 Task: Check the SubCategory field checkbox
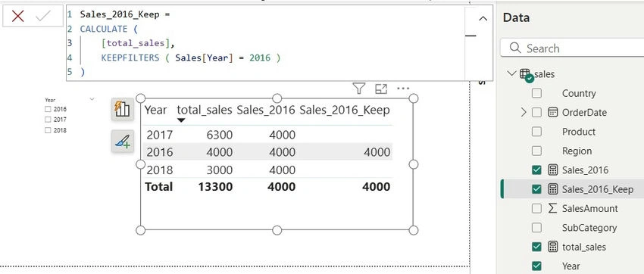[536, 228]
